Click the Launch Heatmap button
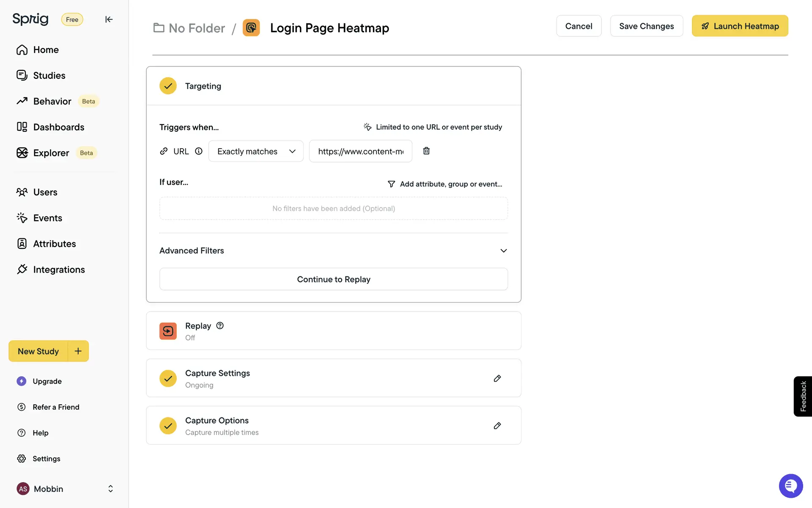 click(x=740, y=26)
